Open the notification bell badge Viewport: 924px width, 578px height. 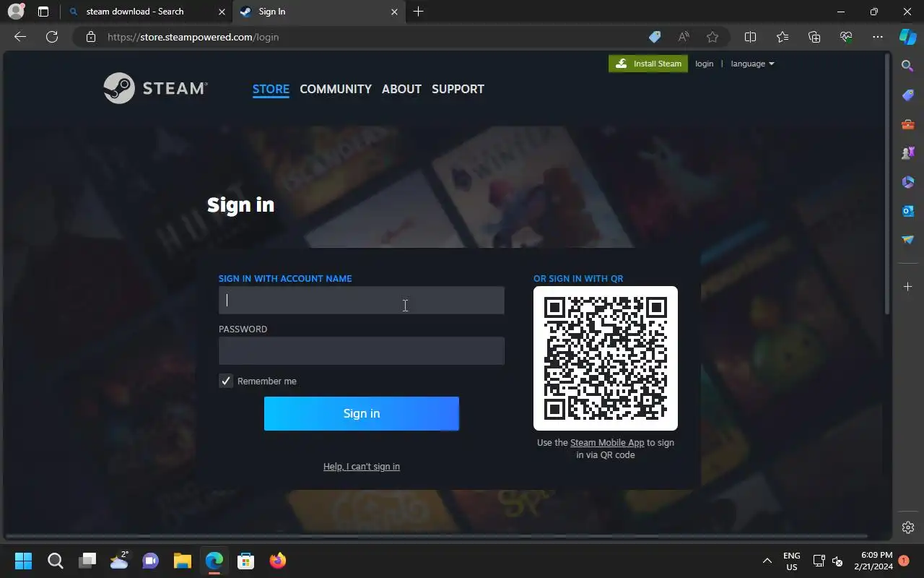pos(904,561)
